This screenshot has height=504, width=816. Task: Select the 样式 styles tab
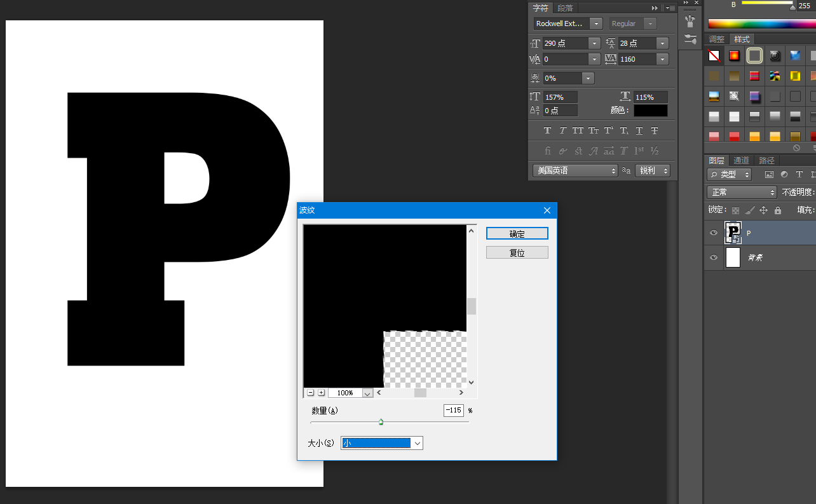[742, 39]
